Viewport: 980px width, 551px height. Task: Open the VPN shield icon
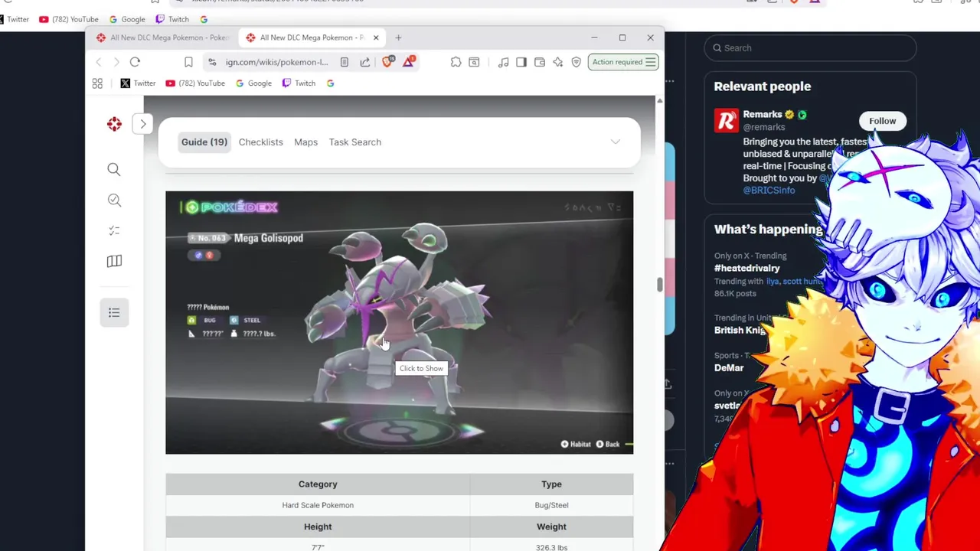[x=577, y=62]
